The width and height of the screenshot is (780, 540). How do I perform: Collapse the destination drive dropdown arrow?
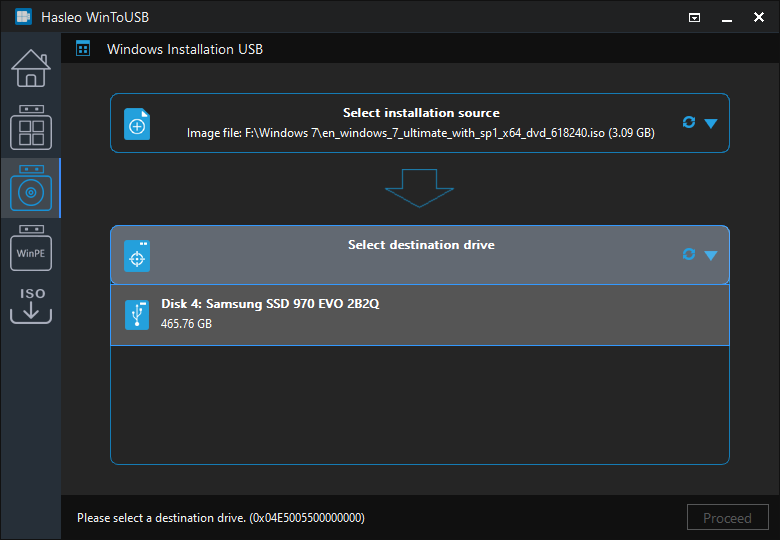tap(711, 256)
